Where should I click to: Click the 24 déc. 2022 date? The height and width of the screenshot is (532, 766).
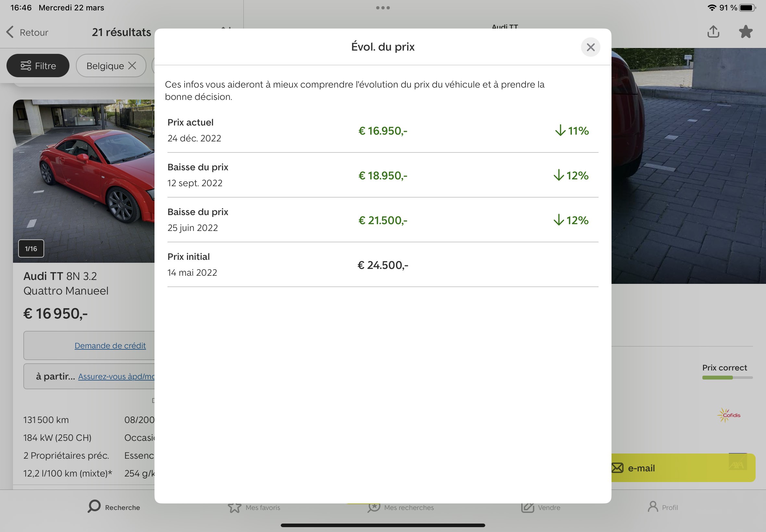click(194, 138)
